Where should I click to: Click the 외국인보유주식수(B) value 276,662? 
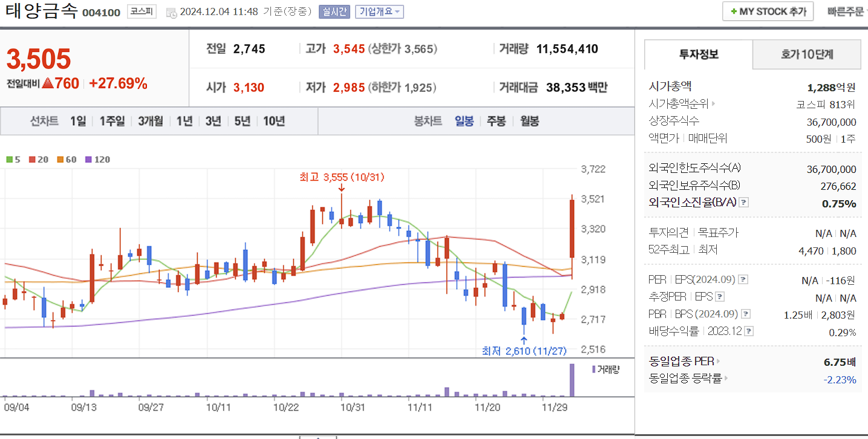coord(838,186)
